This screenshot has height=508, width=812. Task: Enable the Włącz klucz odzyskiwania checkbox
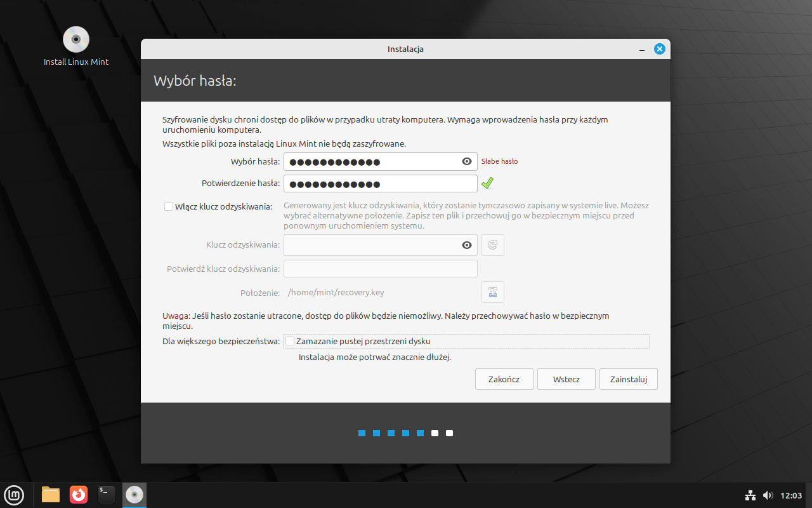[169, 206]
